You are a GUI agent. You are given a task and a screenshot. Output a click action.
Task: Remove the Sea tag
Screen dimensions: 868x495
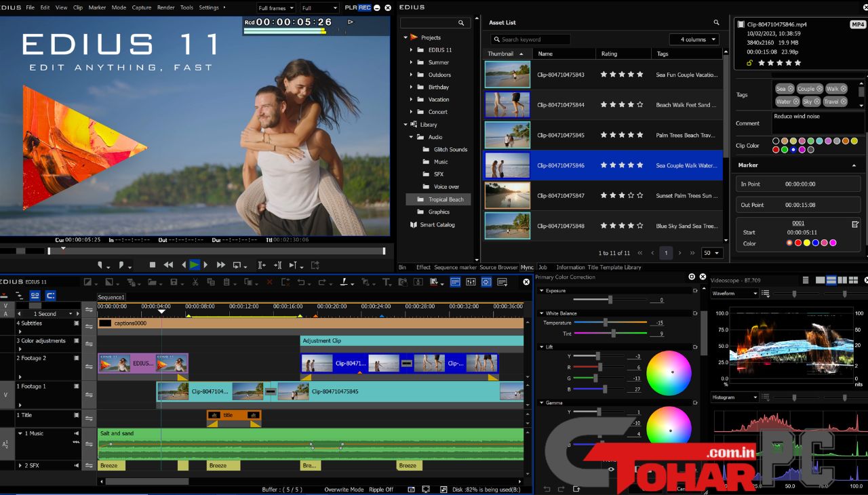point(791,89)
